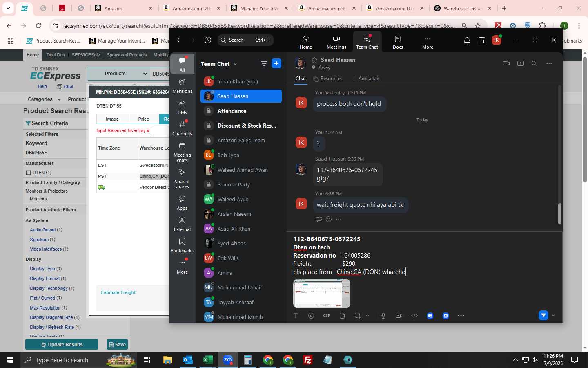Click the share screen icon in chat header

pyautogui.click(x=521, y=63)
